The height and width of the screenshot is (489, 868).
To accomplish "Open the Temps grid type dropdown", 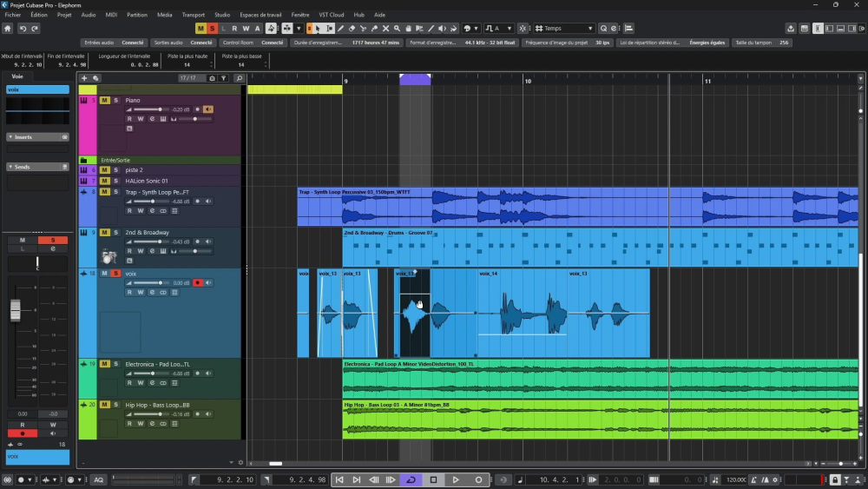I will [564, 29].
